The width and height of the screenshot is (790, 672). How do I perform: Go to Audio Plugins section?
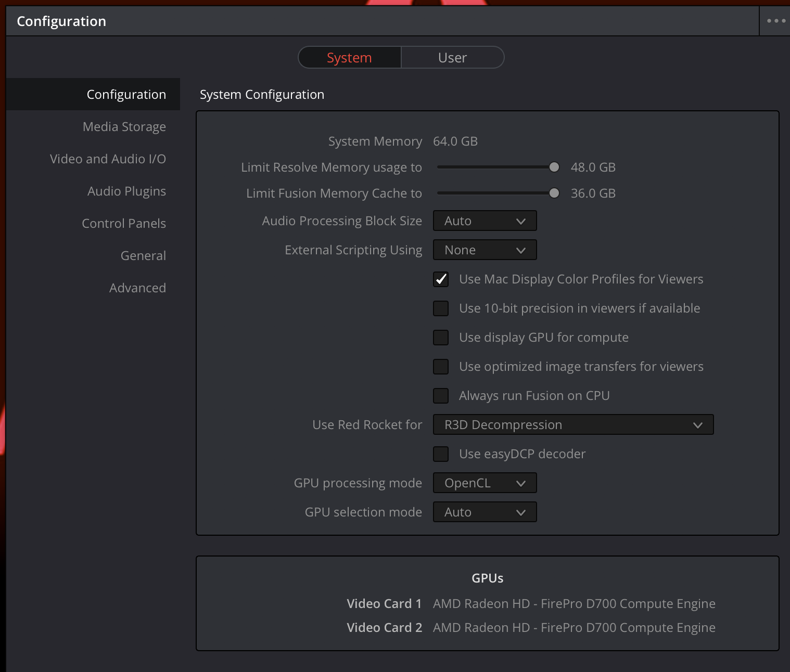pos(126,191)
